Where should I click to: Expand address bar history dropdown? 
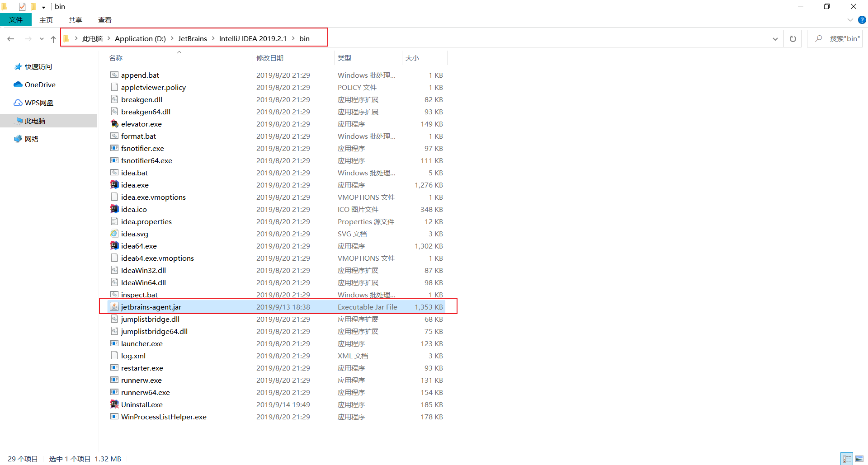point(775,39)
